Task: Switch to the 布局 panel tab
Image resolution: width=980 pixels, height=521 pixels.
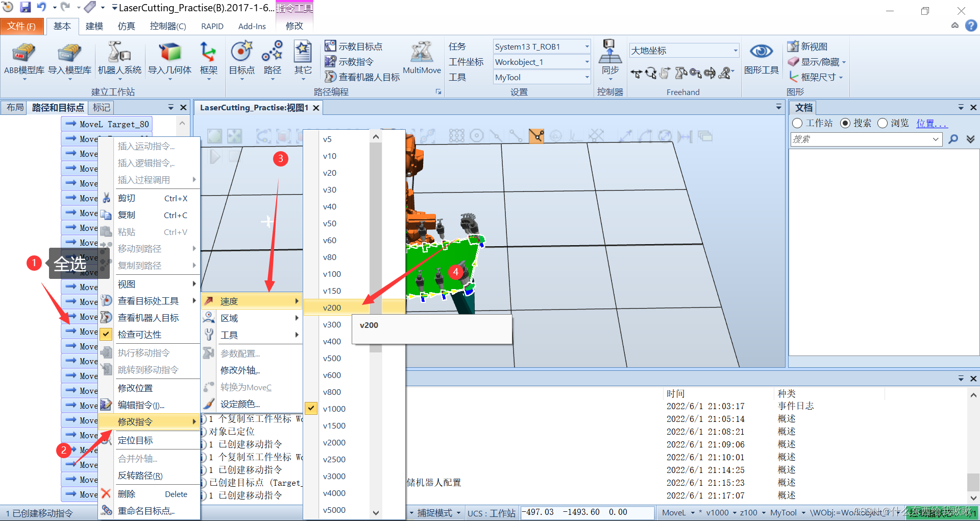Action: (15, 107)
